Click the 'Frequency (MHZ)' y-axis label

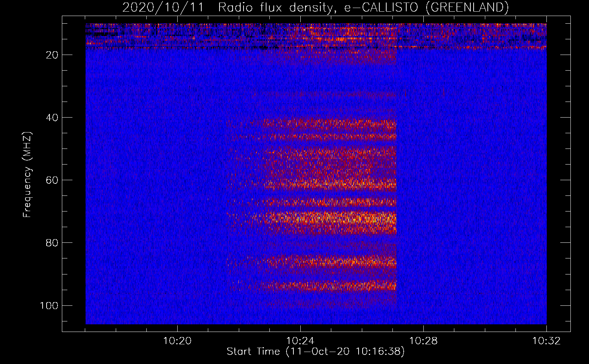[27, 174]
